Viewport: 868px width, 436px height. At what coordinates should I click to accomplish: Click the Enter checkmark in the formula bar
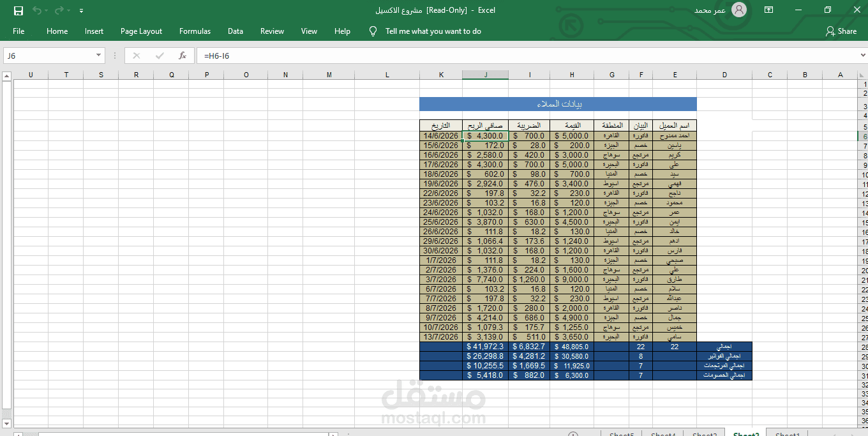tap(160, 56)
